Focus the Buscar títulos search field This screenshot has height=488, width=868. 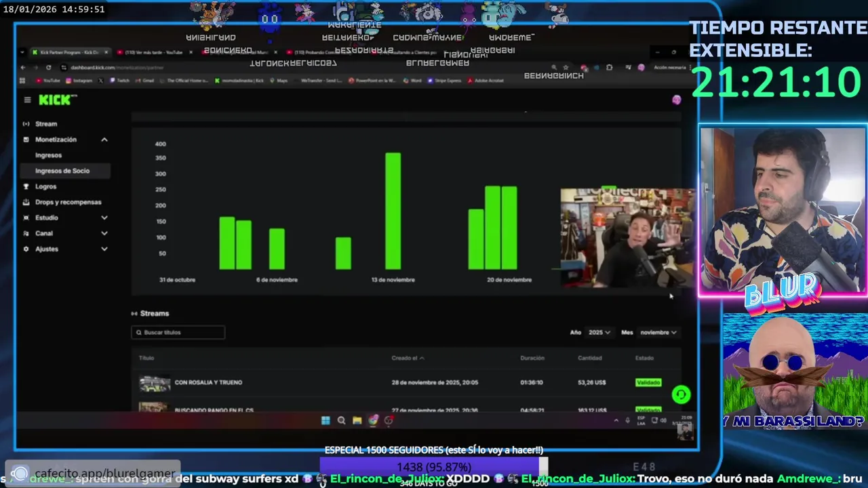178,332
